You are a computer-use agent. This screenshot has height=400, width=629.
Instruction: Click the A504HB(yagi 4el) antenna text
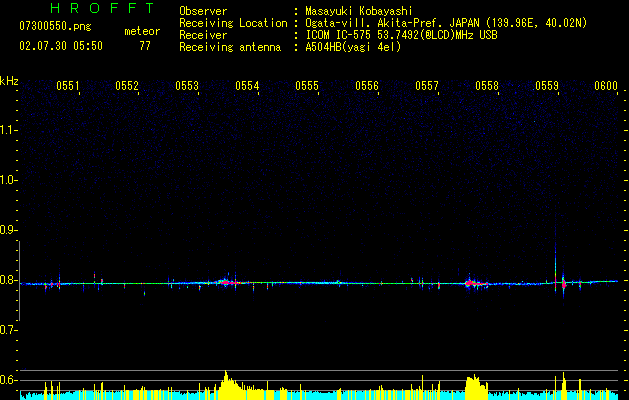[x=353, y=47]
